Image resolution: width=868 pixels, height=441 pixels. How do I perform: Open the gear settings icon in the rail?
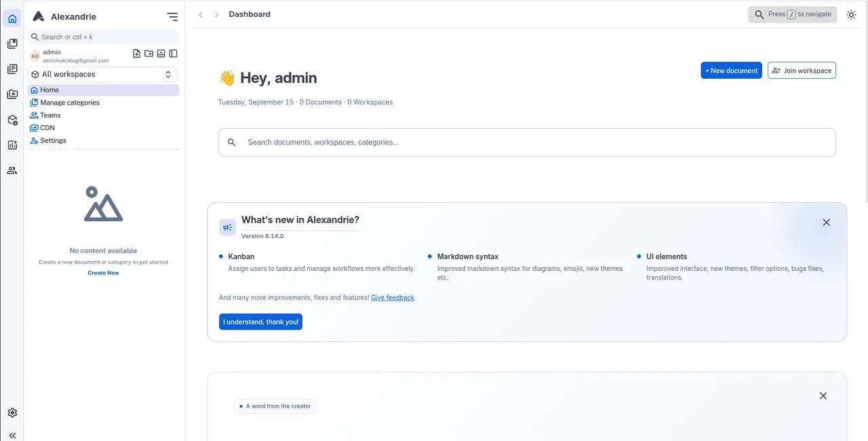point(12,413)
